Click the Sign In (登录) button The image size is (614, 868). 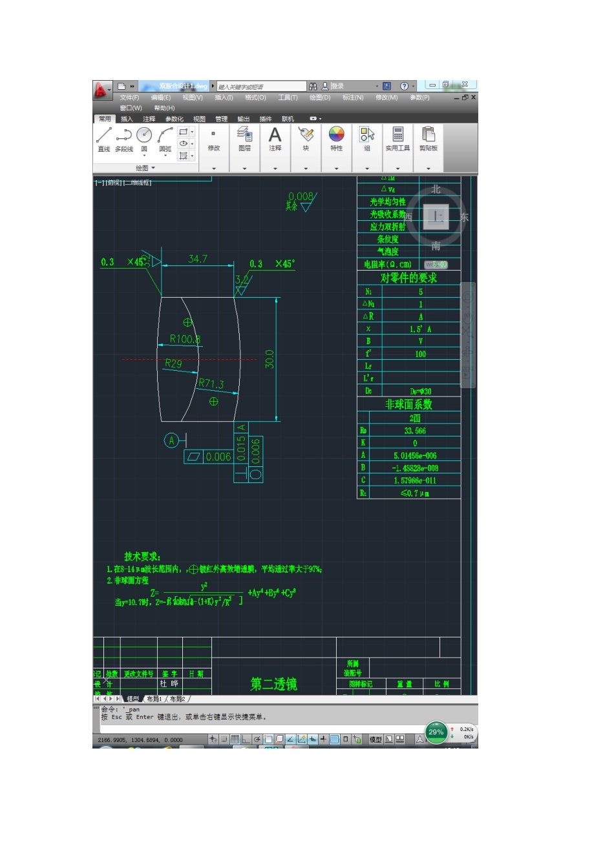(337, 86)
